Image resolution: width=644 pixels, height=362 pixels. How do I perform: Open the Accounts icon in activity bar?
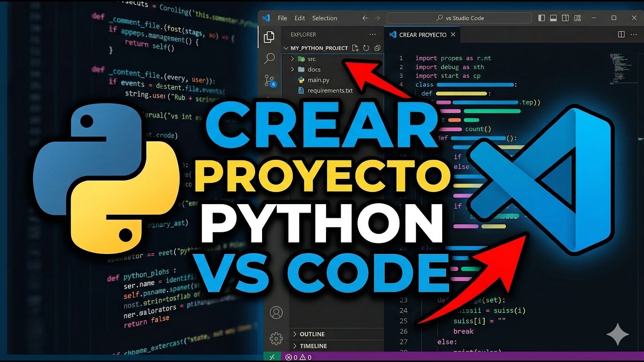click(276, 312)
